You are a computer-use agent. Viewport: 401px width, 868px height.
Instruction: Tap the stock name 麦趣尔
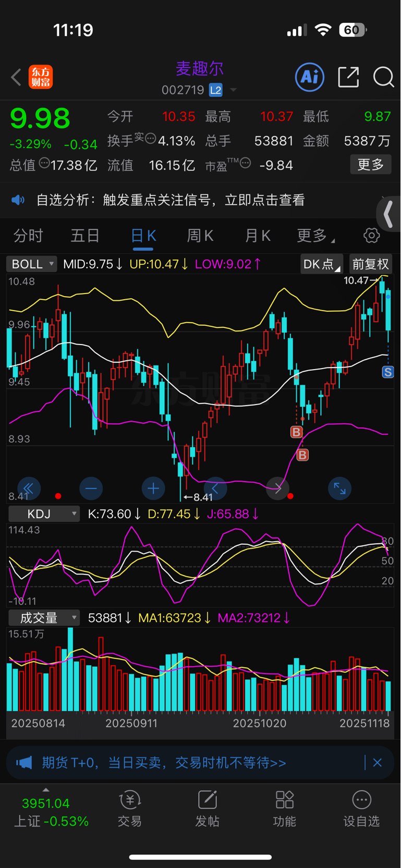tap(199, 68)
